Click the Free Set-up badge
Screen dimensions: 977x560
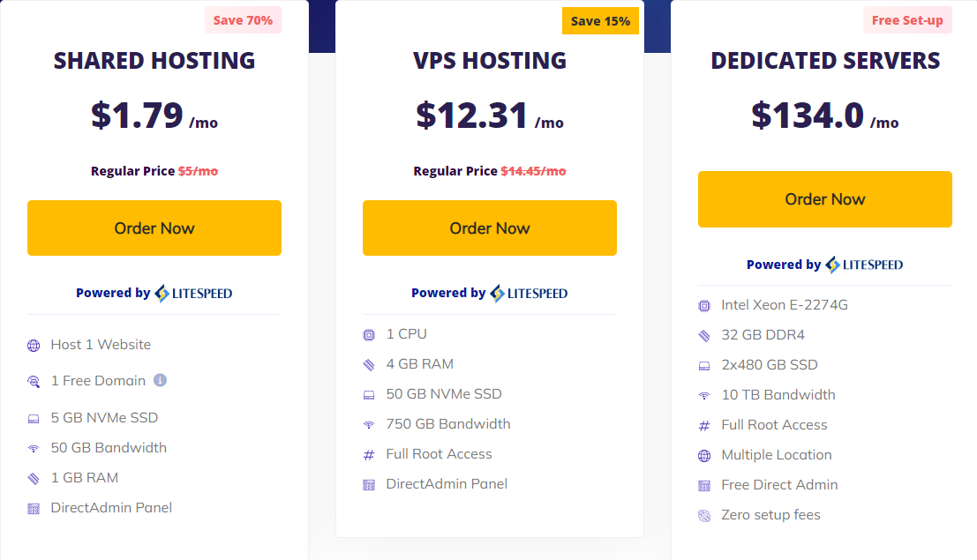908,20
